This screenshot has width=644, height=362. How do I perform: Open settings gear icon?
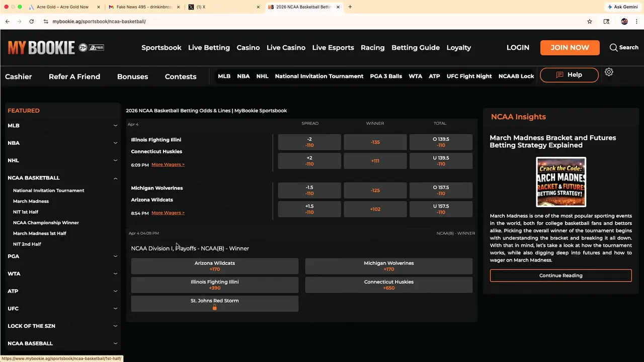[609, 72]
